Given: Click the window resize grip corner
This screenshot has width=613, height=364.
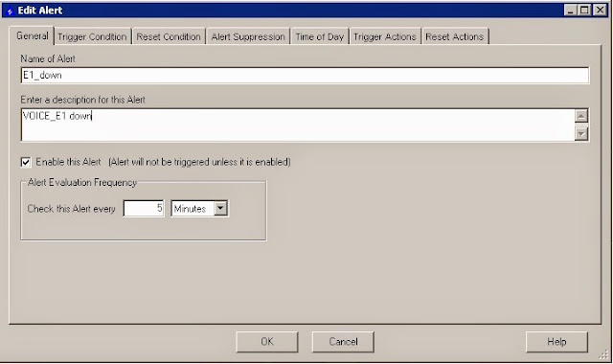Looking at the screenshot, I should coord(604,355).
